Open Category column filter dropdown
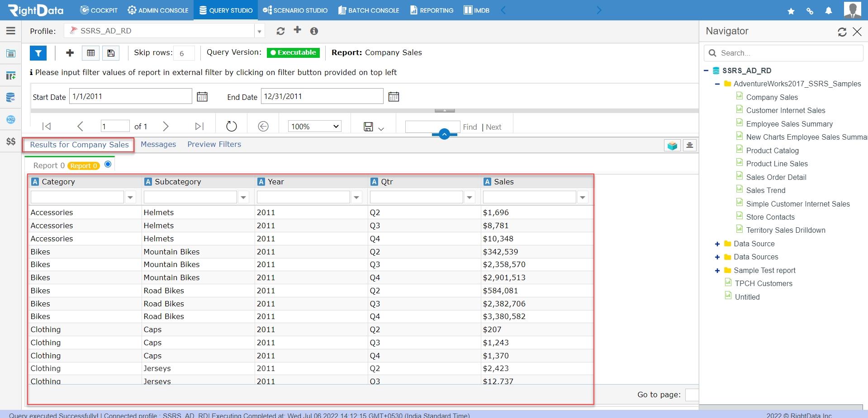Image resolution: width=868 pixels, height=418 pixels. tap(130, 197)
